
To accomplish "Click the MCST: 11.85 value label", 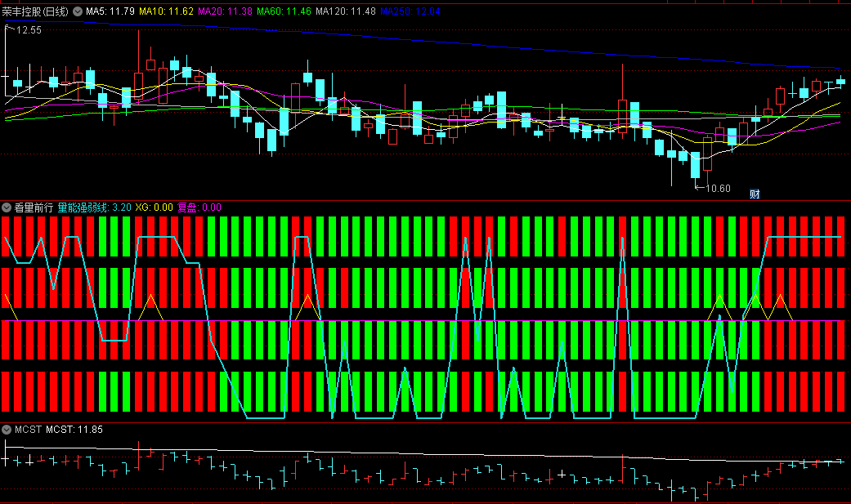I will point(74,430).
